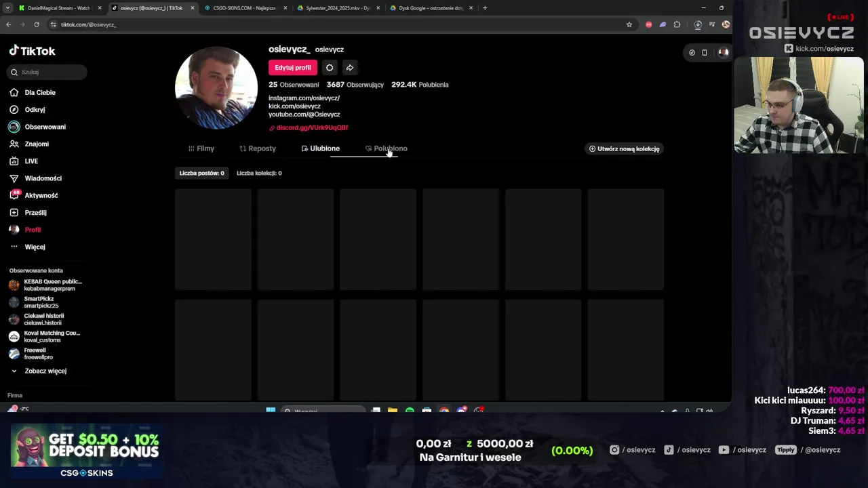Open browser downloads icon
This screenshot has height=488, width=868.
tap(698, 24)
